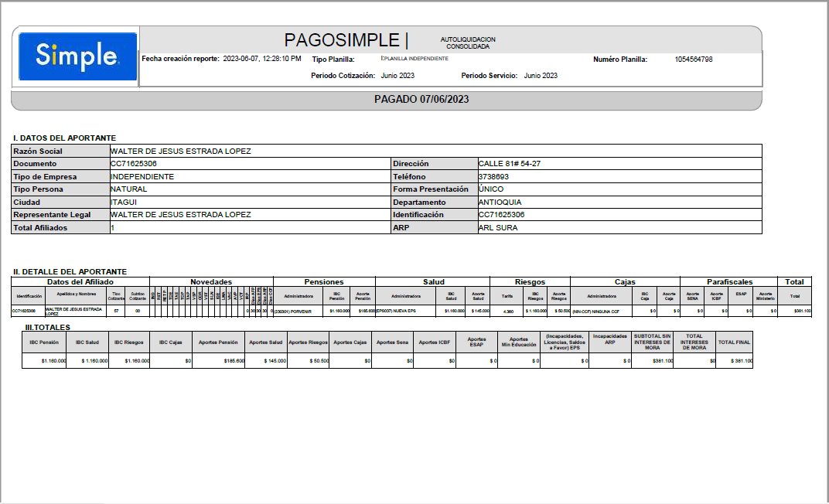
Task: Click the phone number 3738693
Action: coord(493,176)
